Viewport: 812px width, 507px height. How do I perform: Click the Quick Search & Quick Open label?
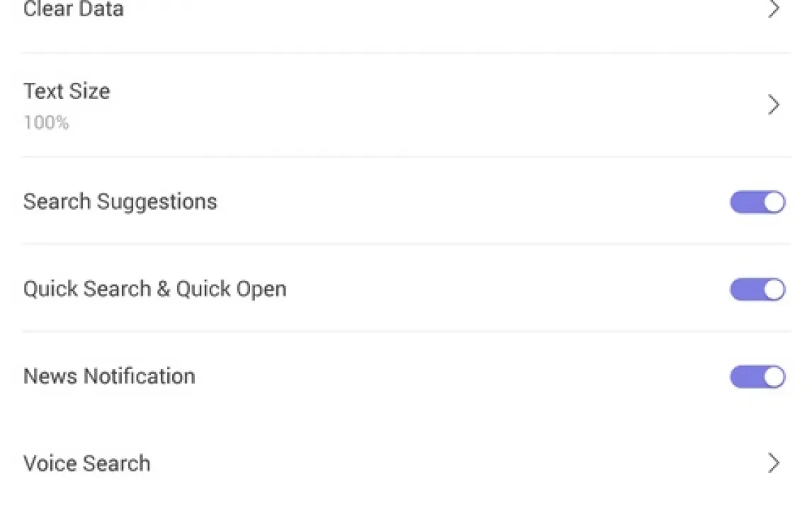(x=154, y=289)
